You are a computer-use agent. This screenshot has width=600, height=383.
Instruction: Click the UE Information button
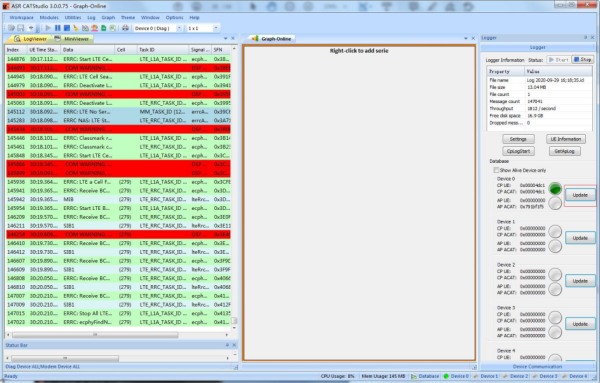tap(566, 139)
